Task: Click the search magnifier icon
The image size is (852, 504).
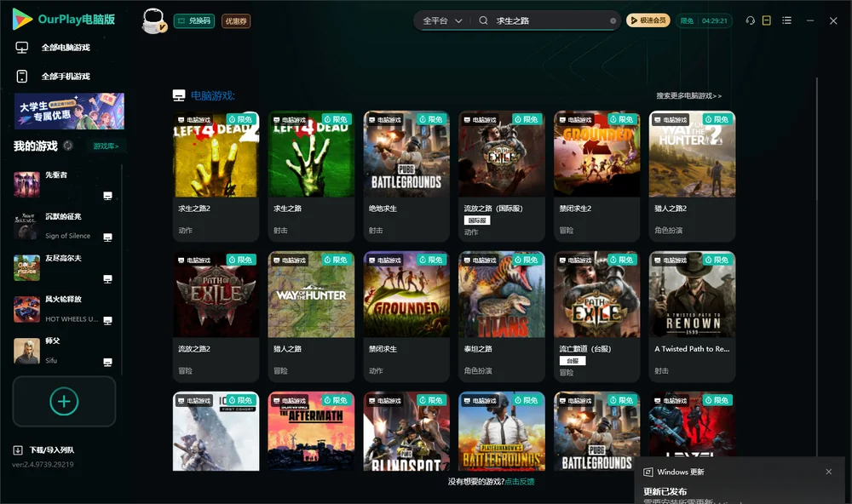Action: (483, 20)
